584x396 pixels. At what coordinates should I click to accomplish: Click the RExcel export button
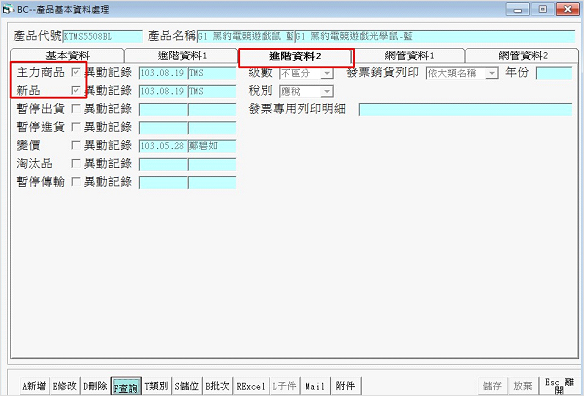click(251, 386)
